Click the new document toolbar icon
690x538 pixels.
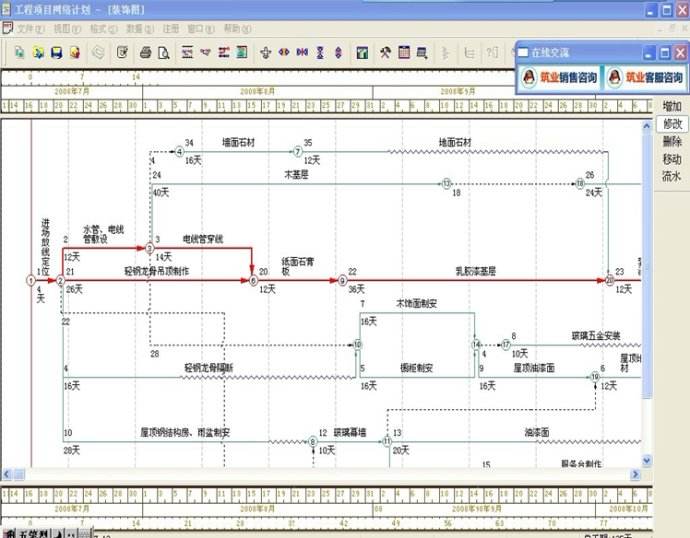tap(19, 53)
